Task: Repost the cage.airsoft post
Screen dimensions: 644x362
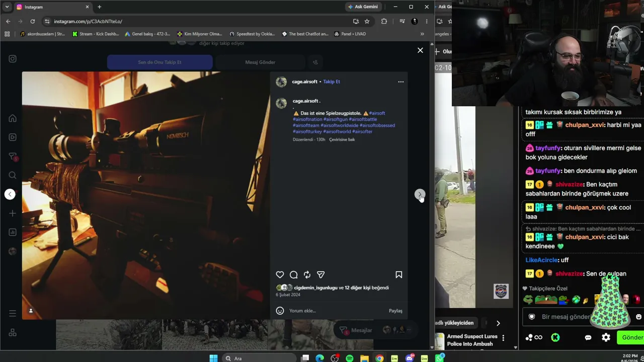Action: click(x=307, y=275)
